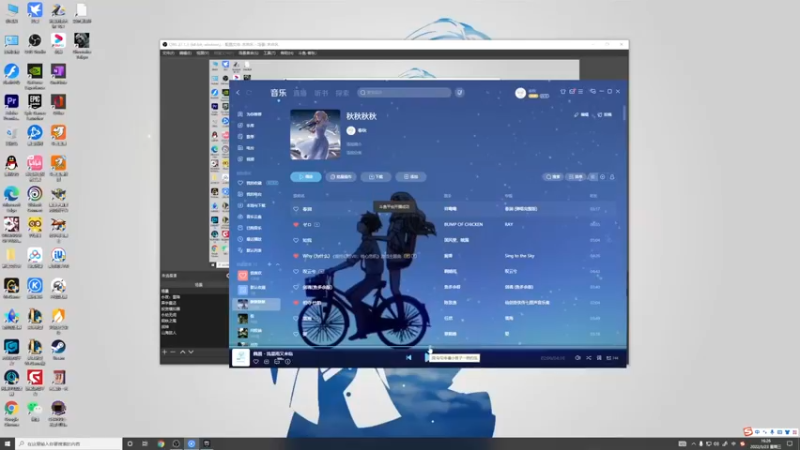Image resolution: width=800 pixels, height=450 pixels.
Task: Open more options (circle icon) in the bottom bar
Action: pyautogui.click(x=288, y=362)
